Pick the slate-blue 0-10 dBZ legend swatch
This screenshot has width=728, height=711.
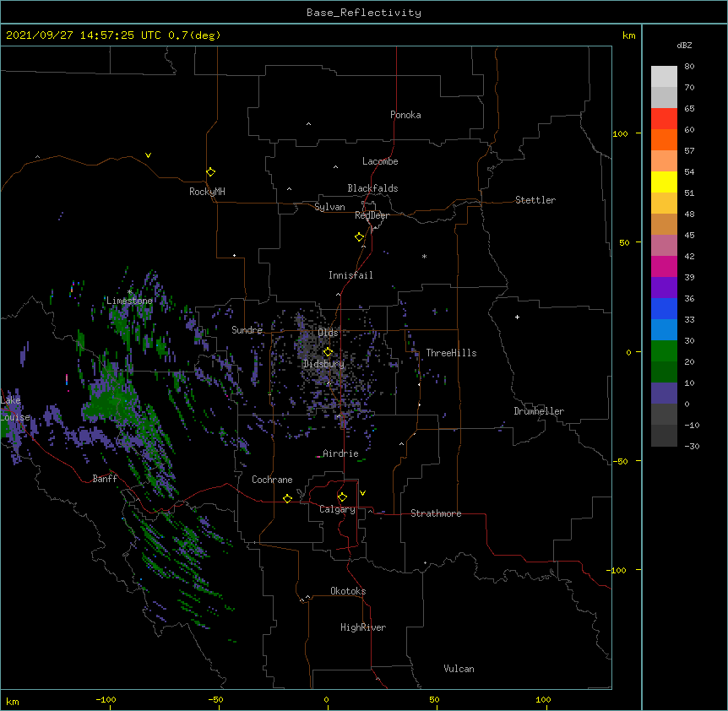[x=664, y=393]
